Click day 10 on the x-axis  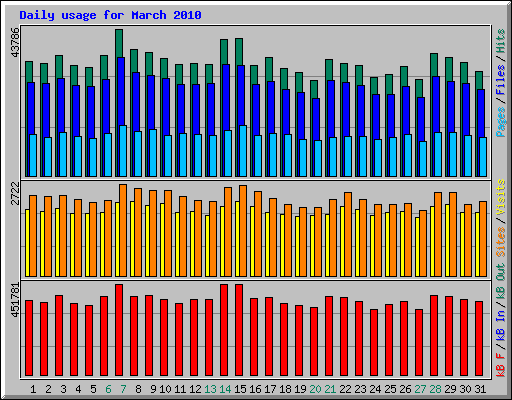(165, 389)
